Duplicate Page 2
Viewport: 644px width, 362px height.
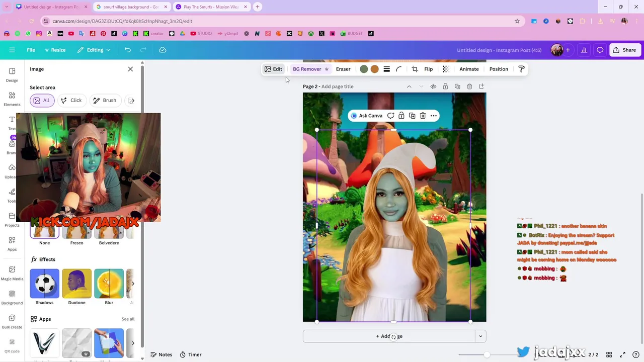tap(457, 86)
